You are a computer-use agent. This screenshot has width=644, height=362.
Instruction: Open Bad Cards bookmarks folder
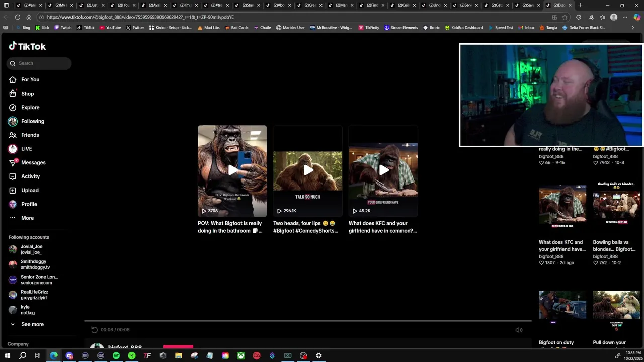[x=236, y=28]
